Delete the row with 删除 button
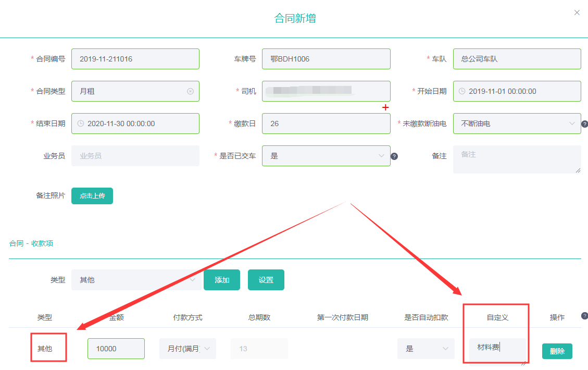This screenshot has height=370, width=588. (557, 351)
